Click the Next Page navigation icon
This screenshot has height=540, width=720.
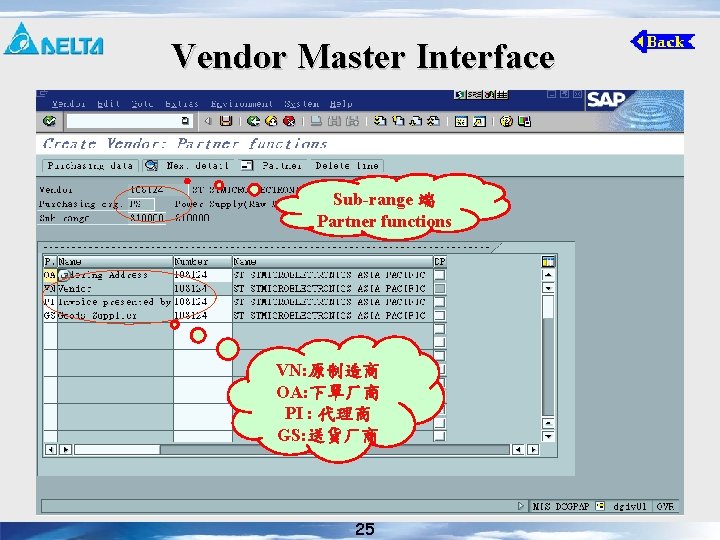click(416, 121)
